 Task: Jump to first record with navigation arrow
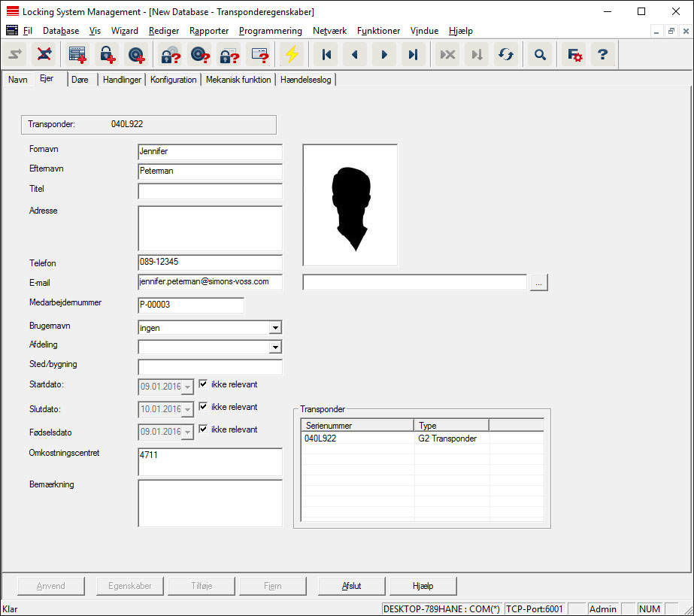pos(326,55)
